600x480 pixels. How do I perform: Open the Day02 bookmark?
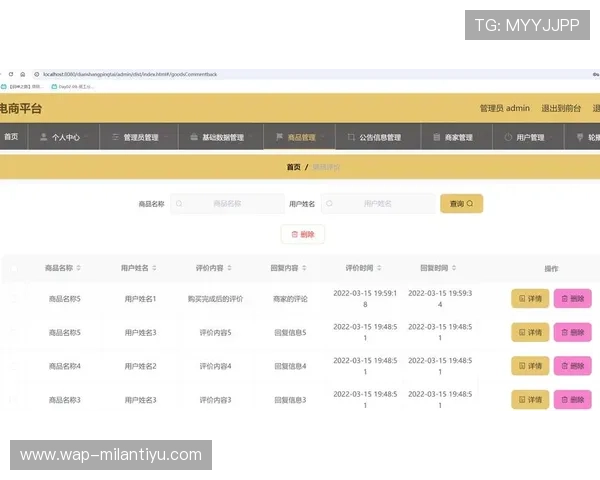pos(72,87)
